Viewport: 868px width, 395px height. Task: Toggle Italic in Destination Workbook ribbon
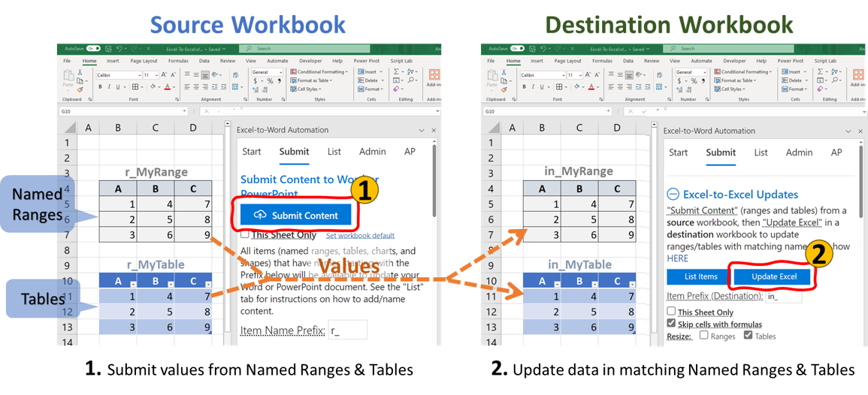click(x=533, y=87)
